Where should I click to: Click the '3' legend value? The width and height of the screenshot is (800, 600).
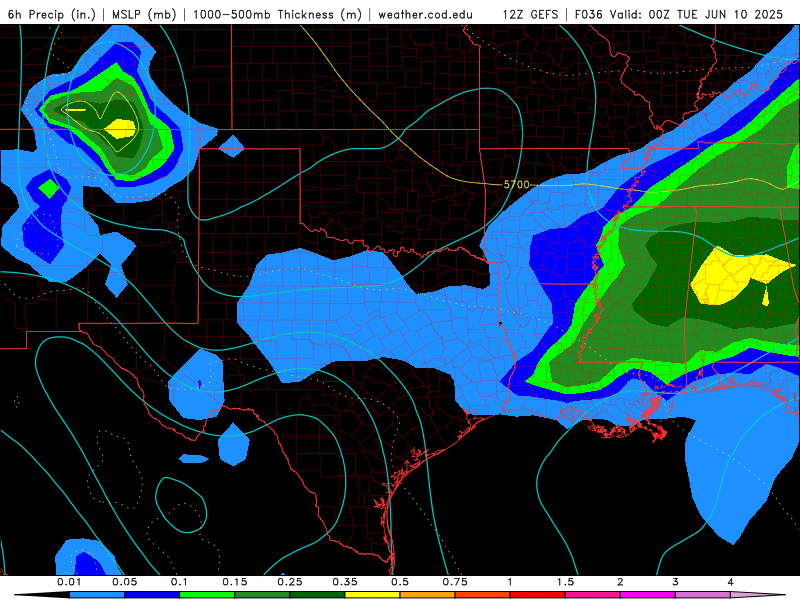pos(676,582)
